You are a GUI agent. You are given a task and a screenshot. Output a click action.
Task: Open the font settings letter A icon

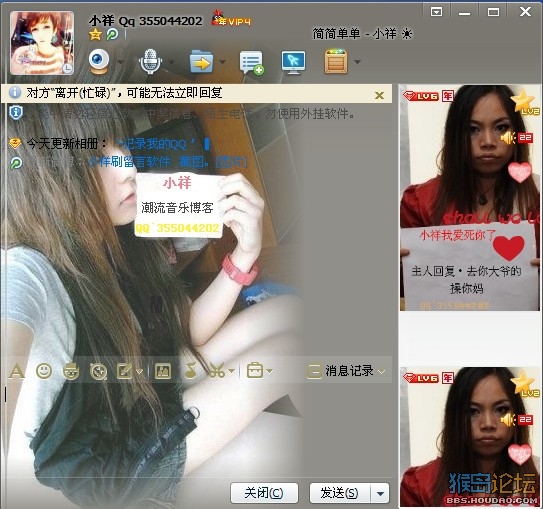tap(16, 372)
